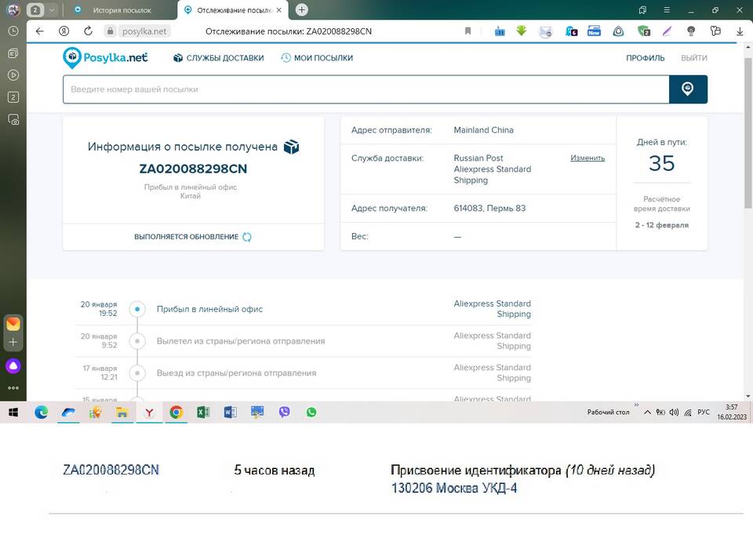The width and height of the screenshot is (753, 560).
Task: Open Yandex home via the Я icon
Action: (x=64, y=31)
